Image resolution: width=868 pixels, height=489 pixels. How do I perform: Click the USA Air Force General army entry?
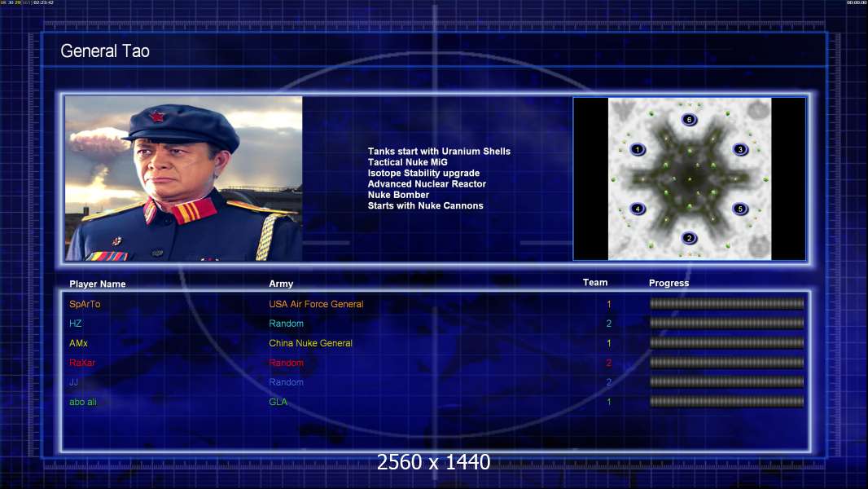click(x=316, y=304)
